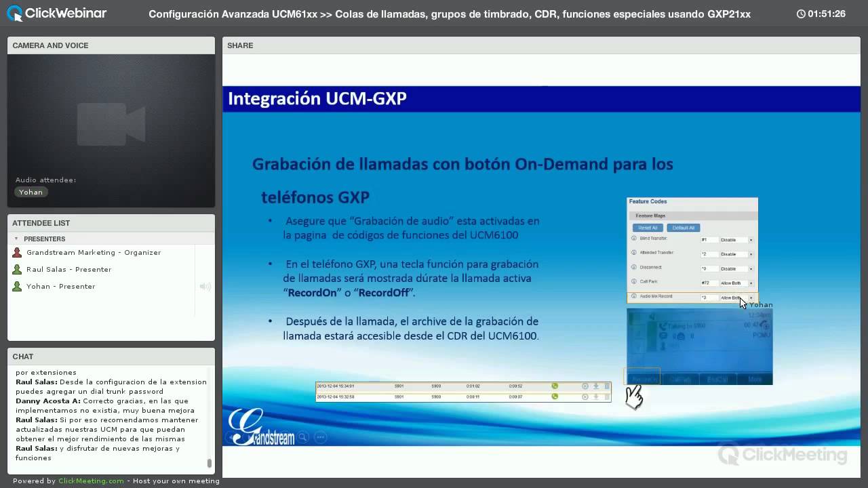868x488 pixels.
Task: Click the chat panel scrollbar thumb
Action: coord(209,464)
